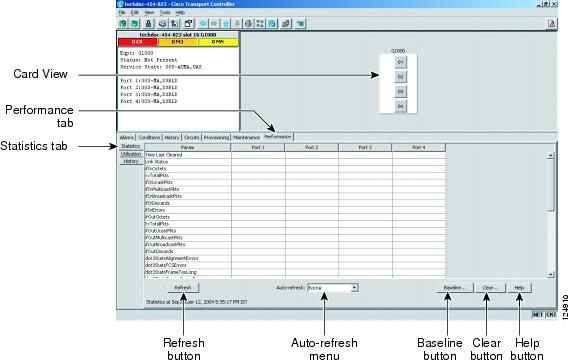Open the Edit menu
571x364 pixels.
pos(135,12)
